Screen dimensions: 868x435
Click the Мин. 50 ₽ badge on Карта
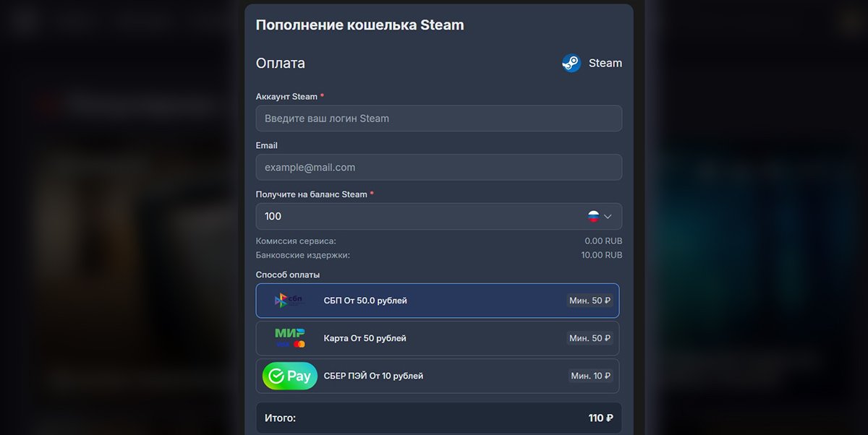pyautogui.click(x=590, y=338)
